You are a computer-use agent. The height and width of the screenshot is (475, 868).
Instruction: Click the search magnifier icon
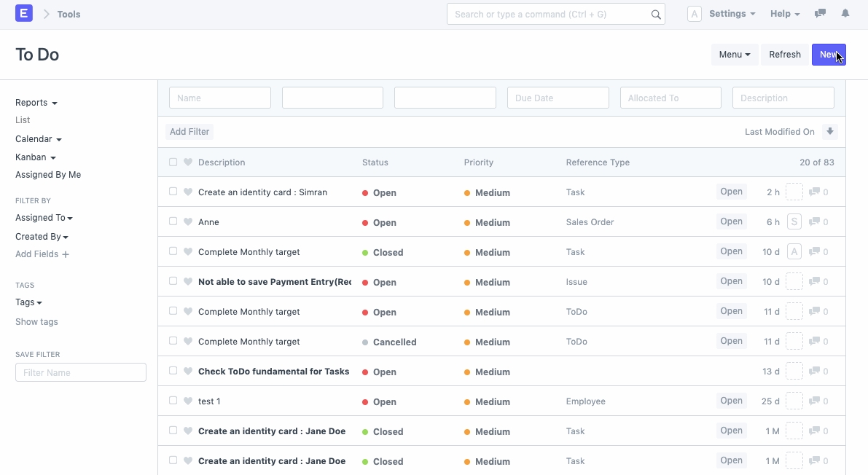(655, 15)
